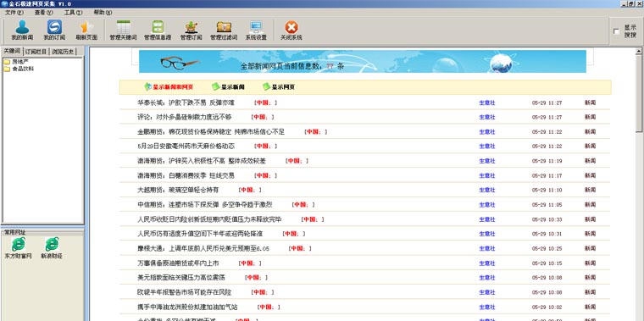Click the 显示网页 link

coord(283,87)
